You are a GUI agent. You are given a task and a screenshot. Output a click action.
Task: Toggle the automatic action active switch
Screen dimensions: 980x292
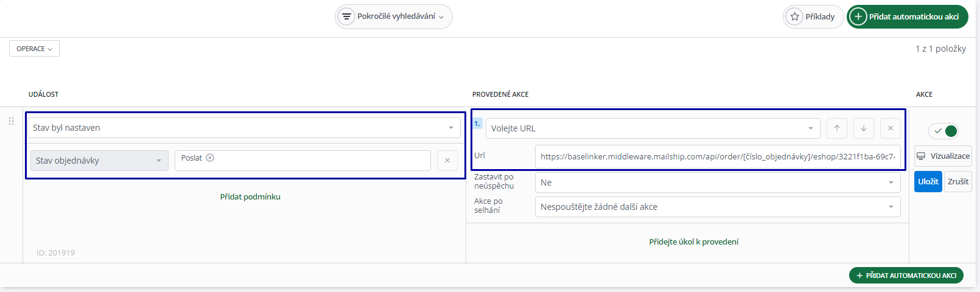tap(943, 131)
